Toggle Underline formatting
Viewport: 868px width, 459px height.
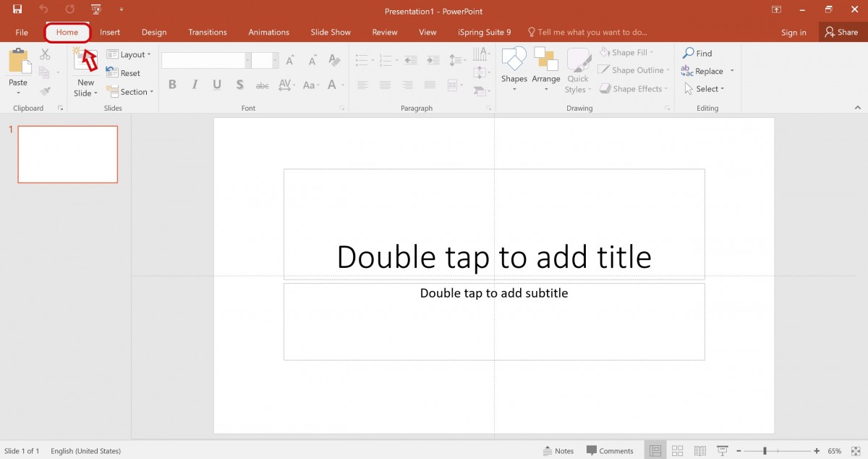point(217,85)
